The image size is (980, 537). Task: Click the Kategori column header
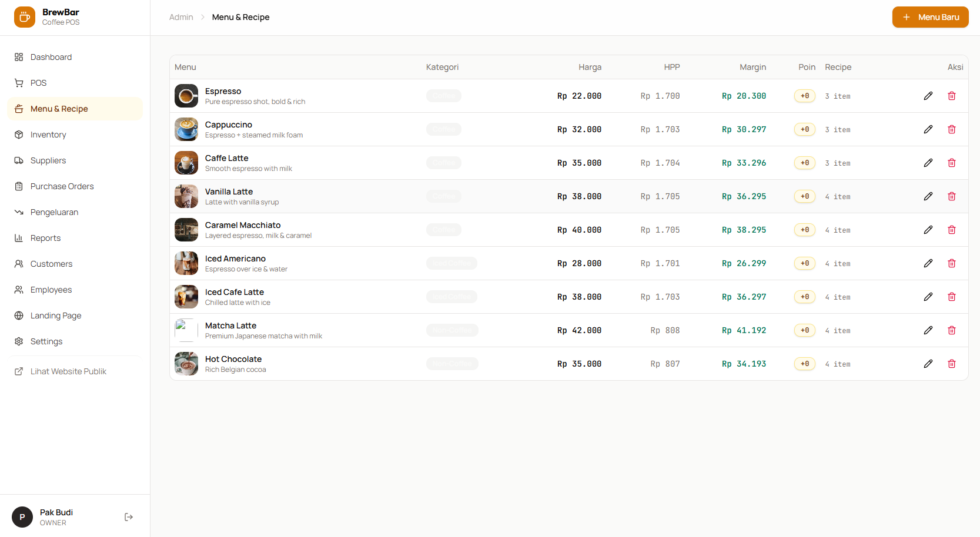tap(442, 67)
